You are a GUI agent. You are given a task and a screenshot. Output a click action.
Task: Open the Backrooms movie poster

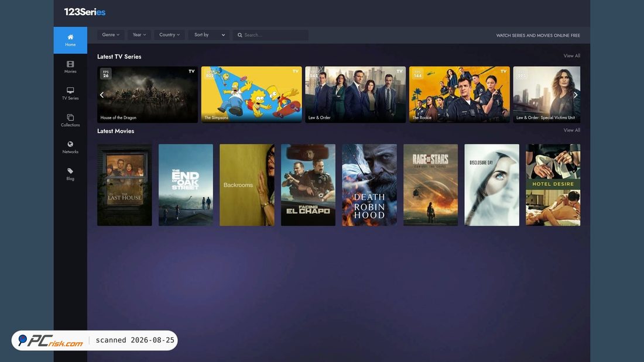point(247,185)
